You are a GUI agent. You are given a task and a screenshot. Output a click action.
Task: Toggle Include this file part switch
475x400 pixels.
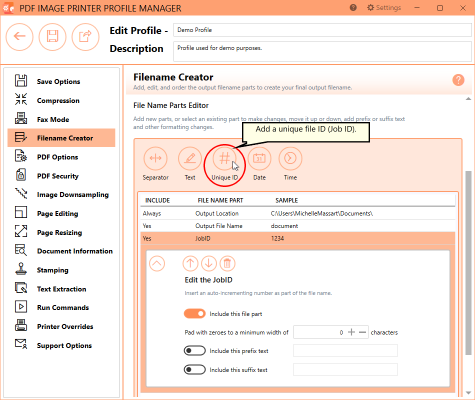(x=195, y=314)
